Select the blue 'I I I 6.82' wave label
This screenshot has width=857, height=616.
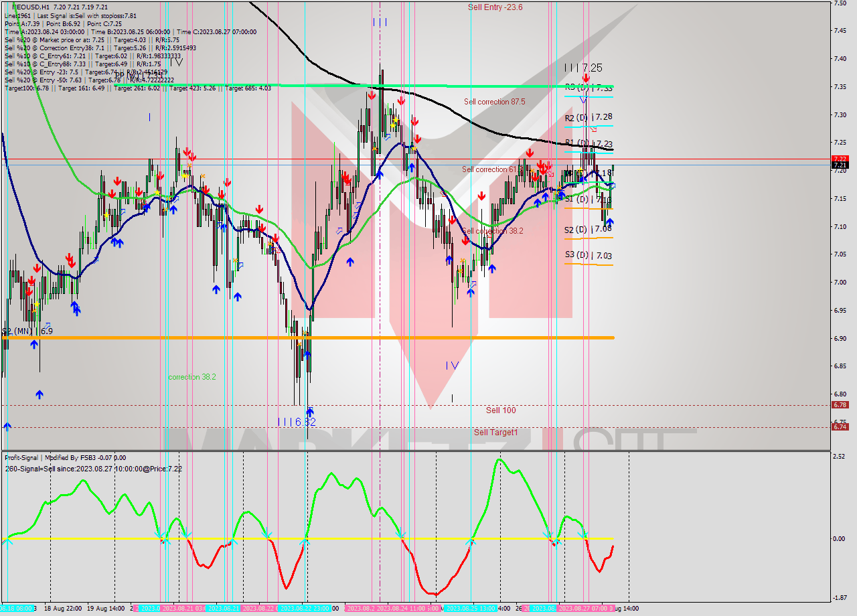[x=297, y=422]
